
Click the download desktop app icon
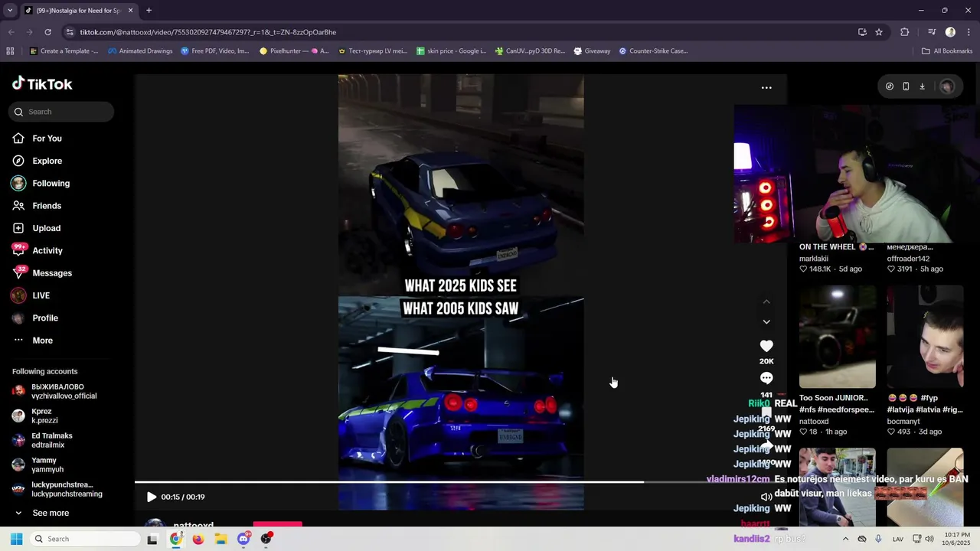(922, 86)
